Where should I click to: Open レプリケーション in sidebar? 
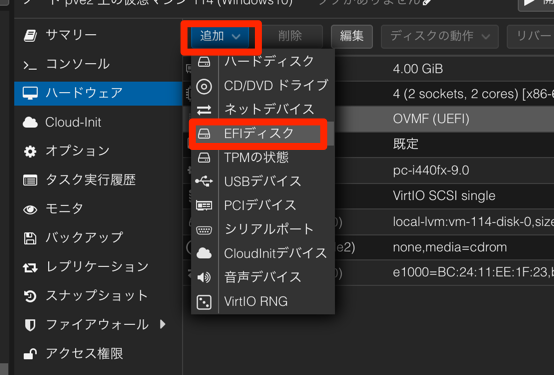tap(97, 266)
